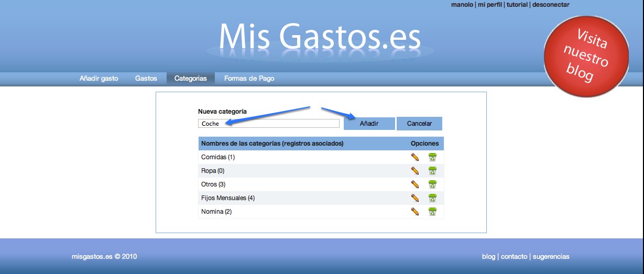Edit the Nomina category with the pencil icon
This screenshot has height=274, width=644.
(x=415, y=211)
